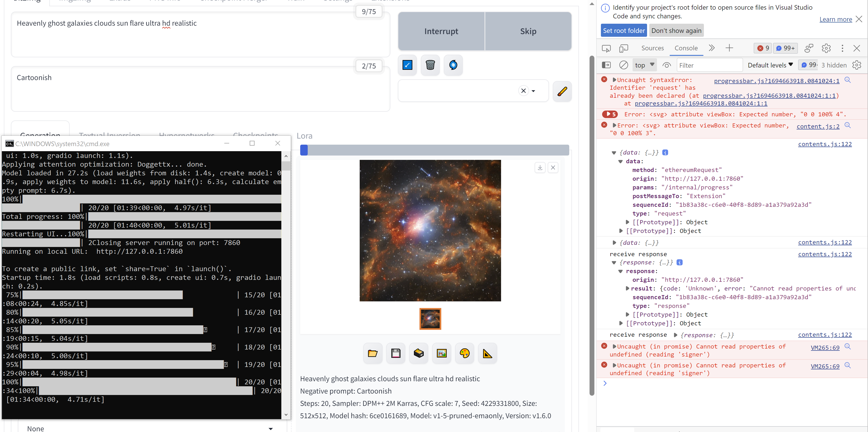Send the galaxy image to img2img
This screenshot has width=868, height=432.
(x=441, y=353)
